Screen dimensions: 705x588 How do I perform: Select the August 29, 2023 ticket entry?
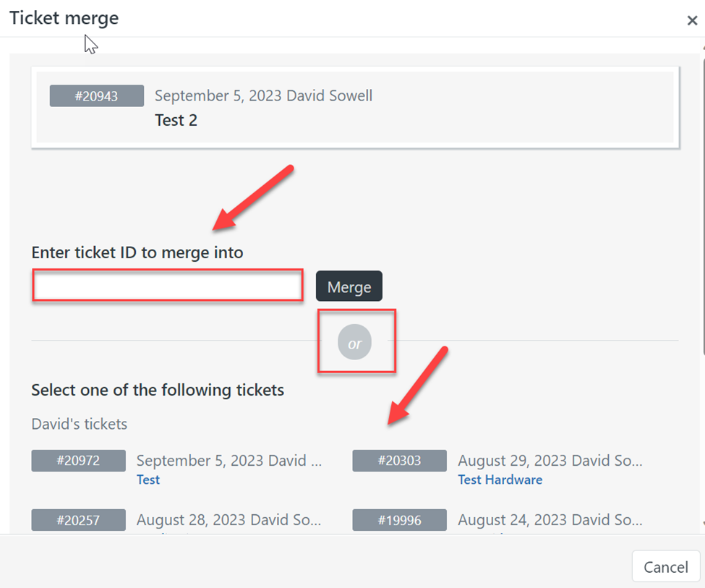550,460
